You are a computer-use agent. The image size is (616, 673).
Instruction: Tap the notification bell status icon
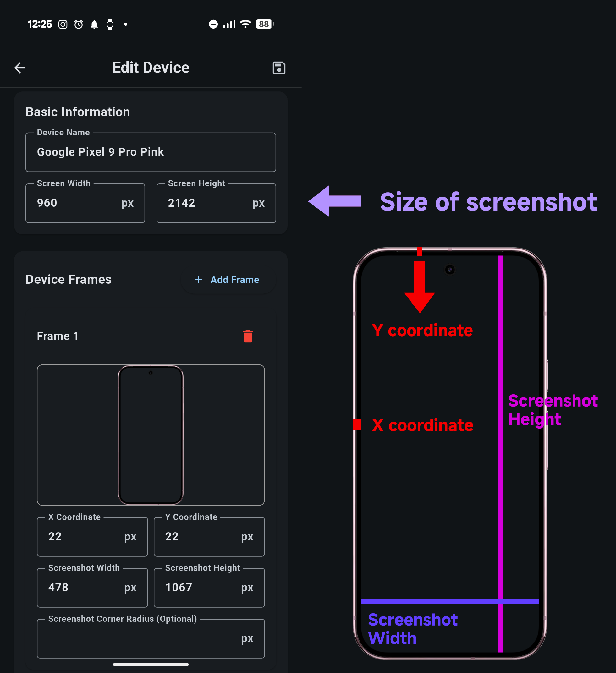94,24
